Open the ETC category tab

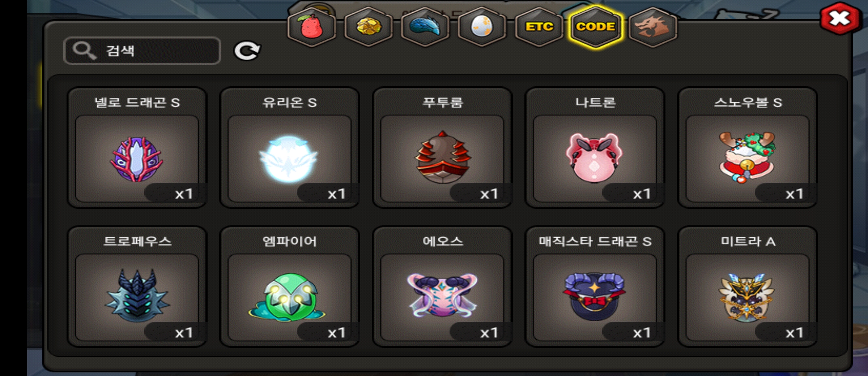[539, 27]
